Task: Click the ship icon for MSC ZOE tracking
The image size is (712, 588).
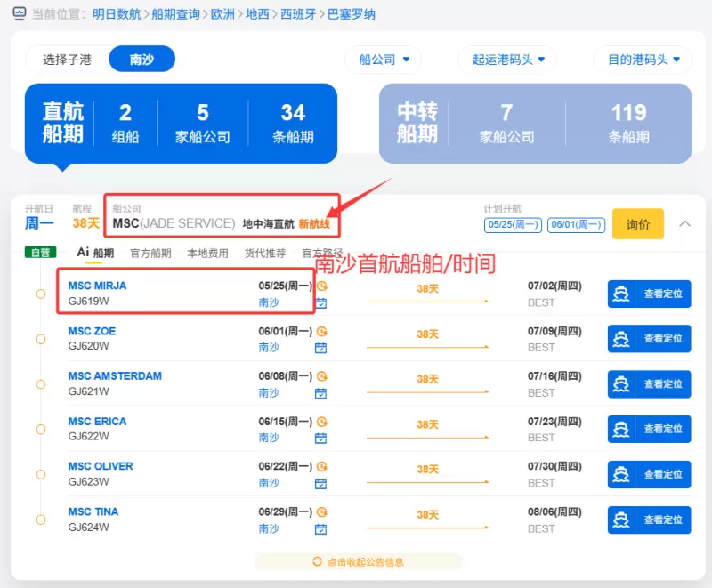Action: (x=620, y=339)
